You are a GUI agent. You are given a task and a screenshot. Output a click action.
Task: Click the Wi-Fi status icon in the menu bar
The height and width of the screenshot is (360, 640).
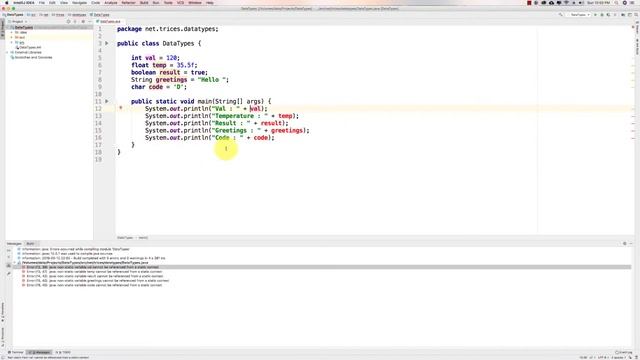pyautogui.click(x=566, y=2)
